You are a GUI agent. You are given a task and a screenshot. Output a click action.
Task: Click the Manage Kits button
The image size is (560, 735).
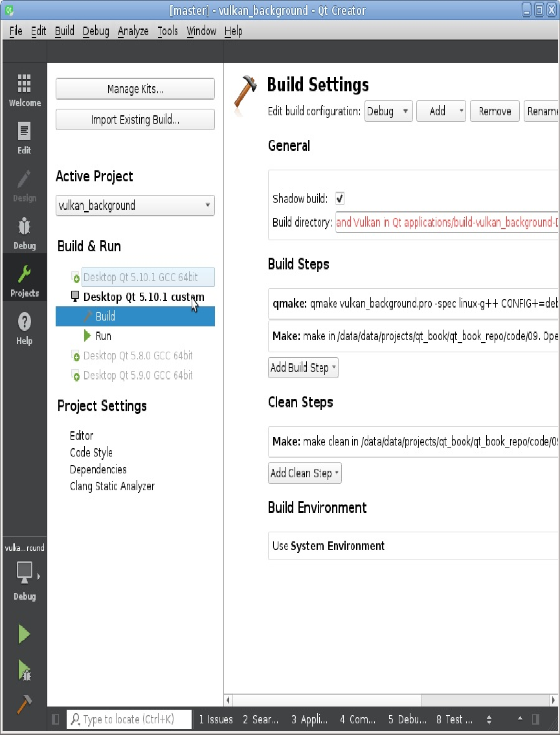135,89
